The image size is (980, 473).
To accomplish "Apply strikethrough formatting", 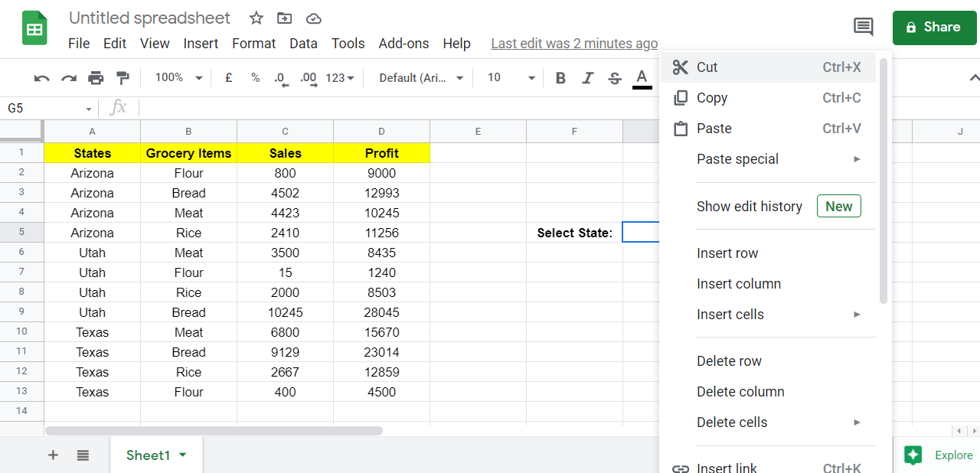I will (615, 77).
